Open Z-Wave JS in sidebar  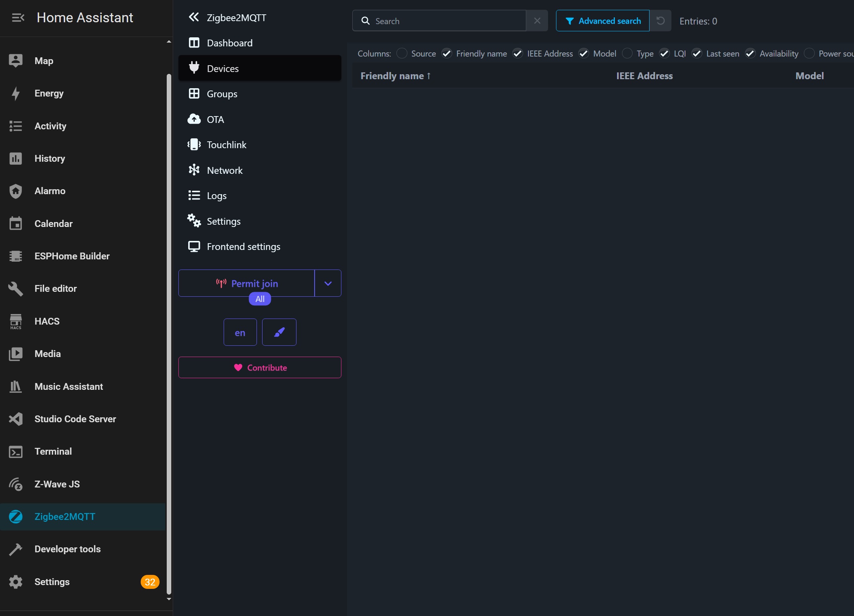(x=57, y=484)
